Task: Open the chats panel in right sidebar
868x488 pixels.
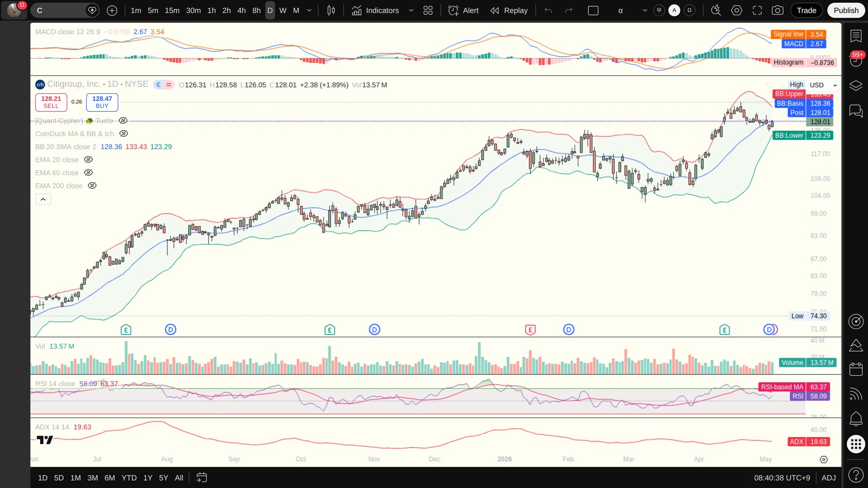Action: 856,111
